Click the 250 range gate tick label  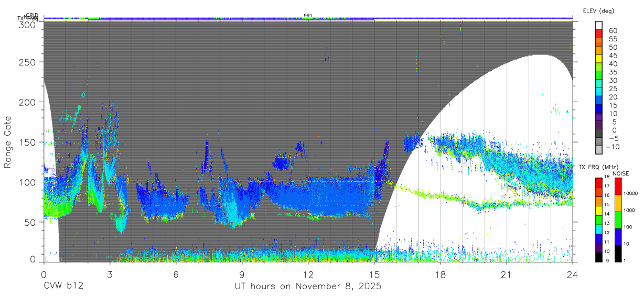point(27,62)
